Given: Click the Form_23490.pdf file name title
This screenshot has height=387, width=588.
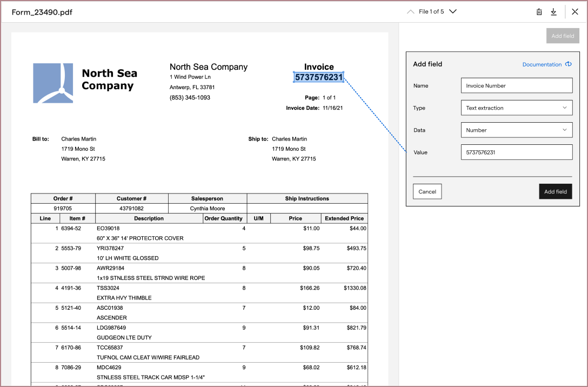Looking at the screenshot, I should (x=42, y=12).
